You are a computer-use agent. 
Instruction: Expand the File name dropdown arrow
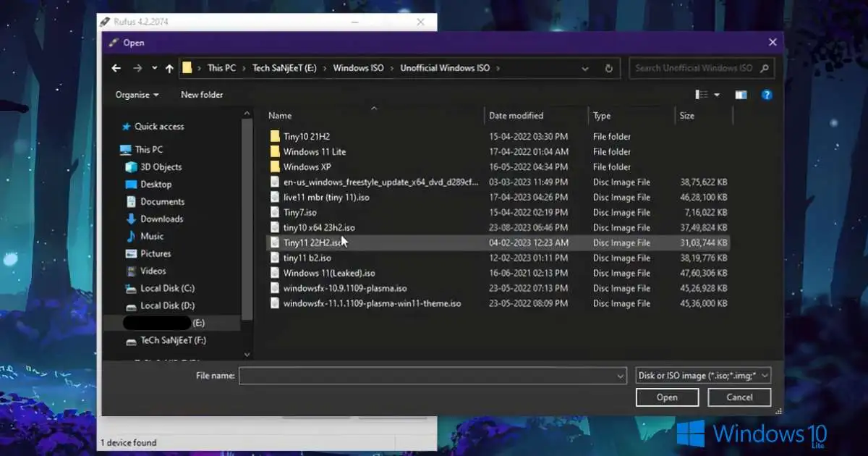click(x=621, y=376)
